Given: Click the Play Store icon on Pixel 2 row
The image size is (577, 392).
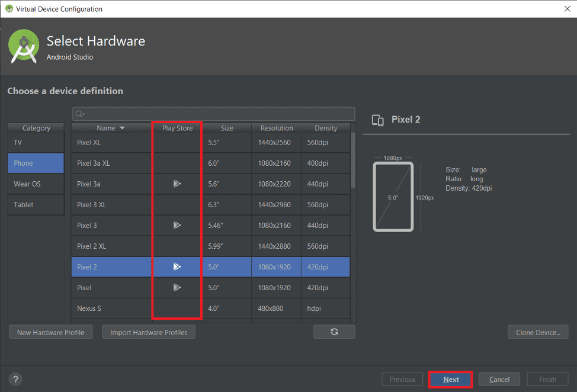Looking at the screenshot, I should coord(177,266).
